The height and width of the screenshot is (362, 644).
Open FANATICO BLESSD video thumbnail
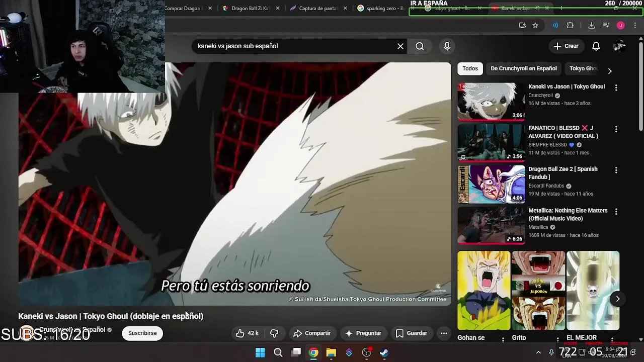click(492, 143)
